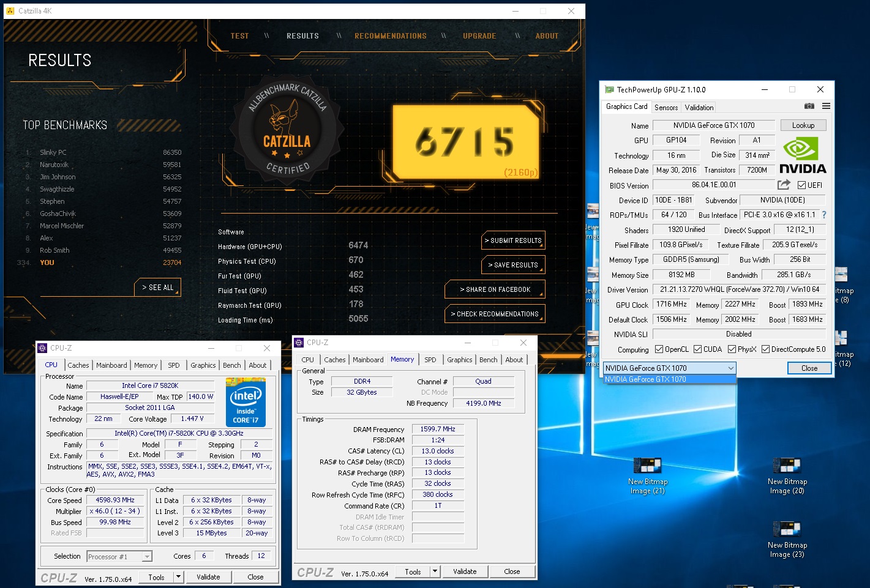Click Close button in Memory CPU-Z window
Image resolution: width=870 pixels, height=588 pixels.
512,571
